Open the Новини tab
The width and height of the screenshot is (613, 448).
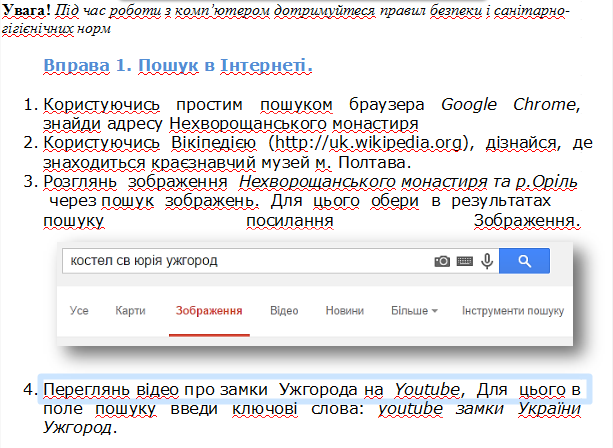tap(345, 311)
